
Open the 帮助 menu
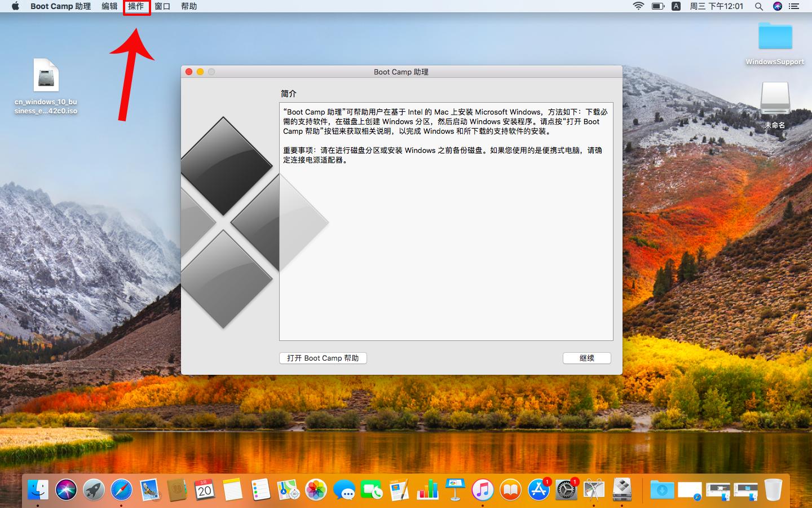(189, 6)
